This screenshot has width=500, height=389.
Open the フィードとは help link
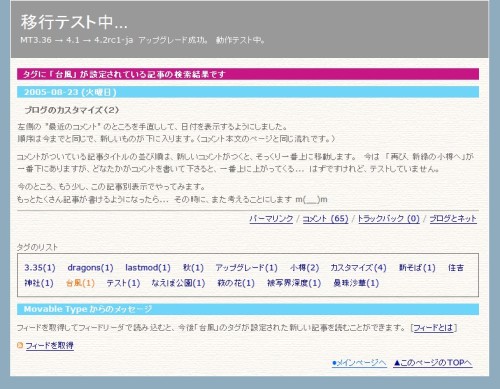[x=433, y=328]
